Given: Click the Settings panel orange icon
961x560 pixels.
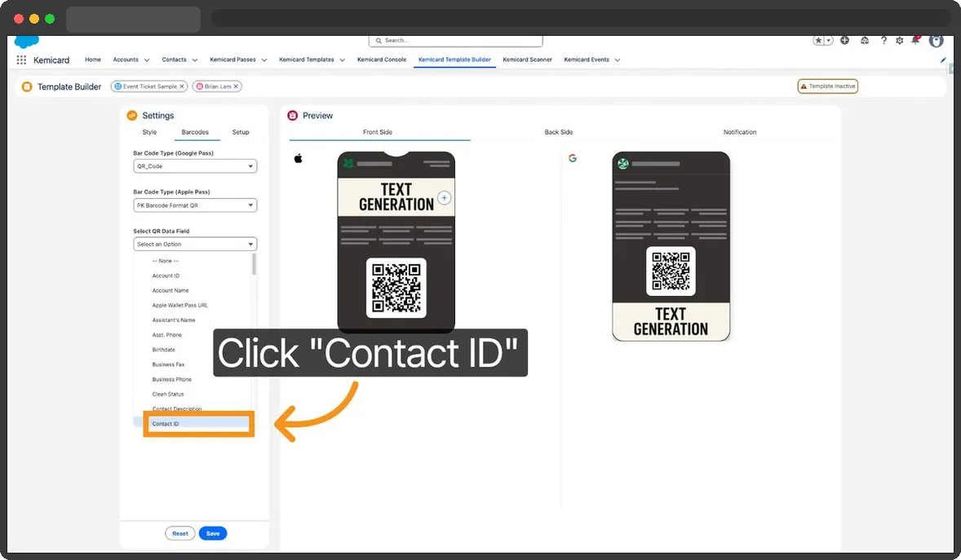Looking at the screenshot, I should (132, 116).
